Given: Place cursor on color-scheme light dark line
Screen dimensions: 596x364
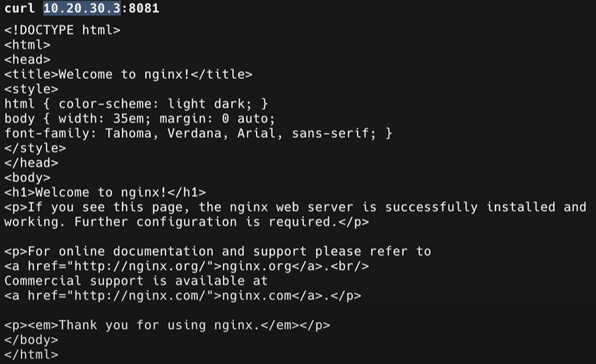Looking at the screenshot, I should (x=136, y=104).
